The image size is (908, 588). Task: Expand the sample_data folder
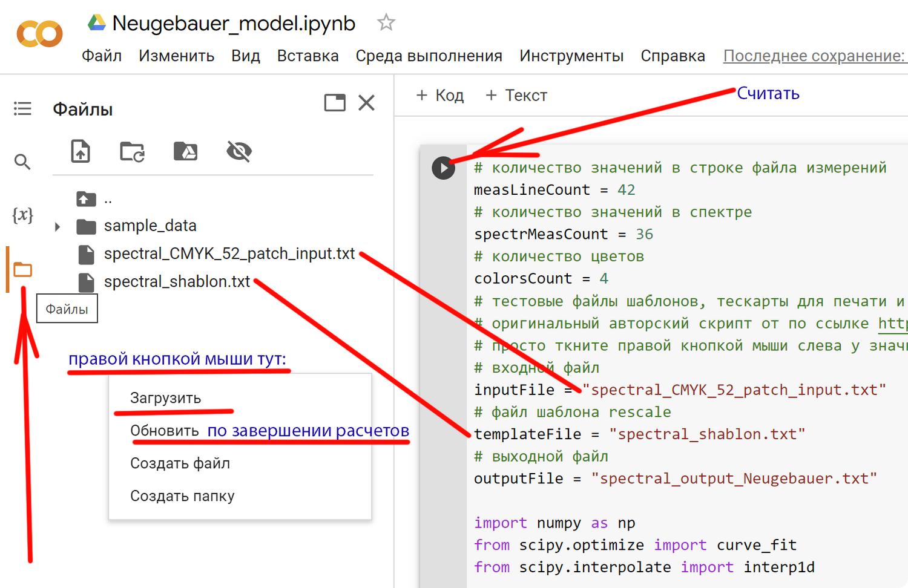click(x=58, y=227)
